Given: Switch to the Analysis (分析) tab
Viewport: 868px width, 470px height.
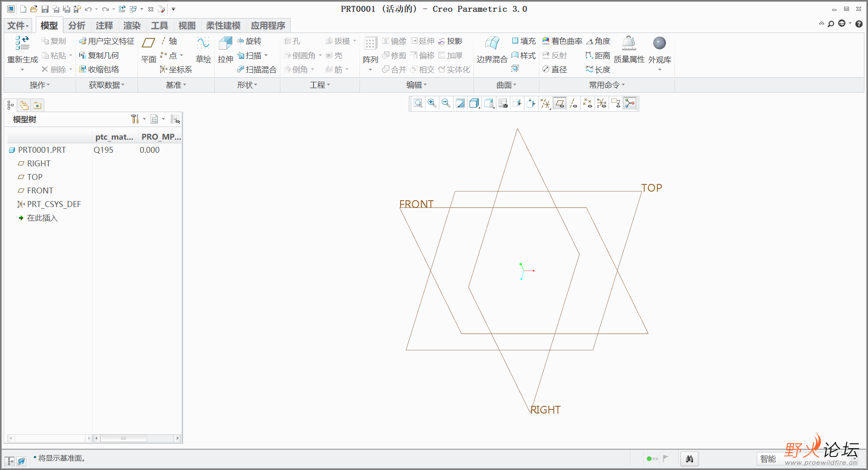Looking at the screenshot, I should [77, 26].
